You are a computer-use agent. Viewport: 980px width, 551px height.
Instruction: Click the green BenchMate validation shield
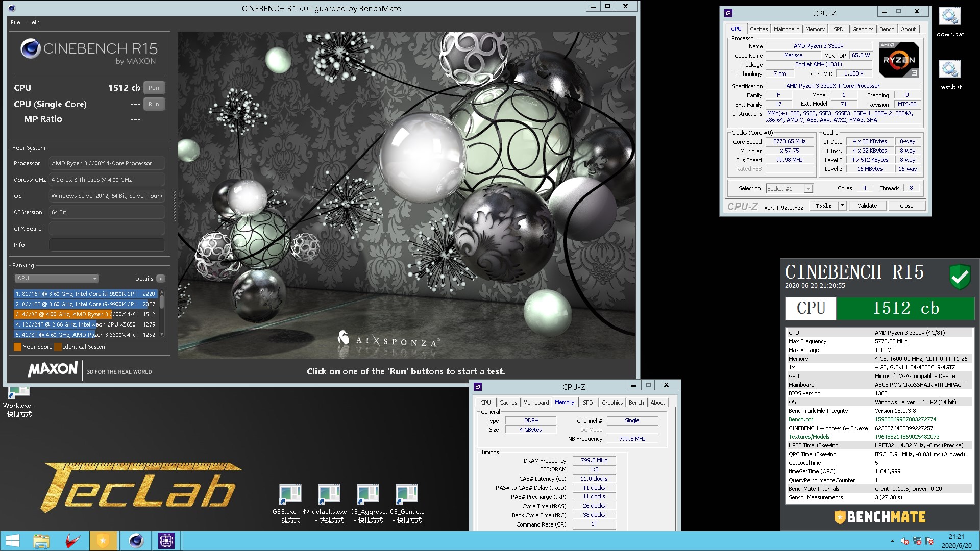960,277
